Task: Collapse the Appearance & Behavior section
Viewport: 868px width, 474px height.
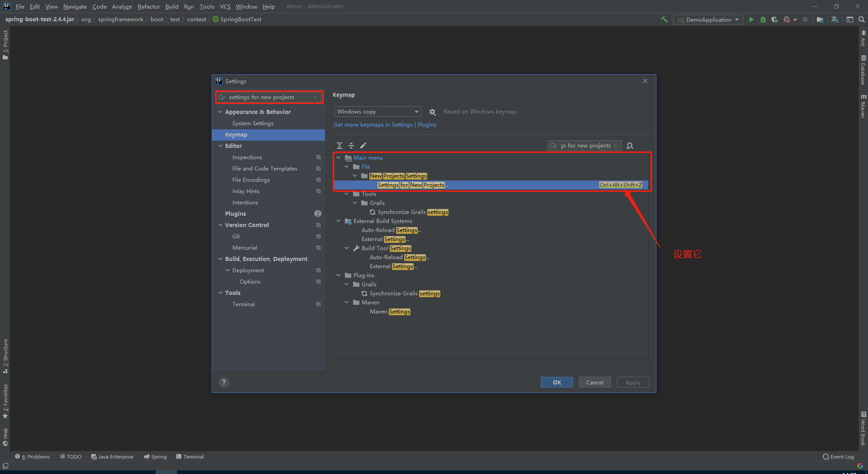Action: pos(221,112)
